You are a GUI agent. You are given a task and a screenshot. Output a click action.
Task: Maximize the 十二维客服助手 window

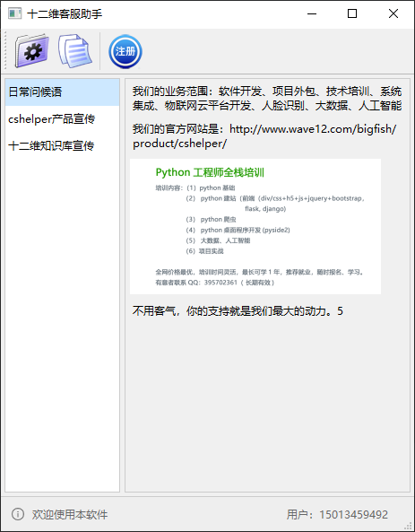point(352,14)
